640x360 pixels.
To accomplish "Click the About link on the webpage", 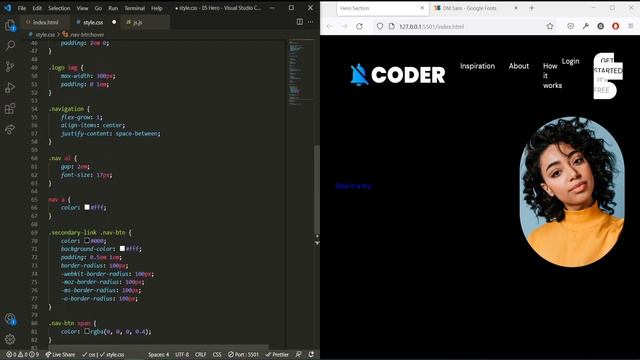I will 518,66.
